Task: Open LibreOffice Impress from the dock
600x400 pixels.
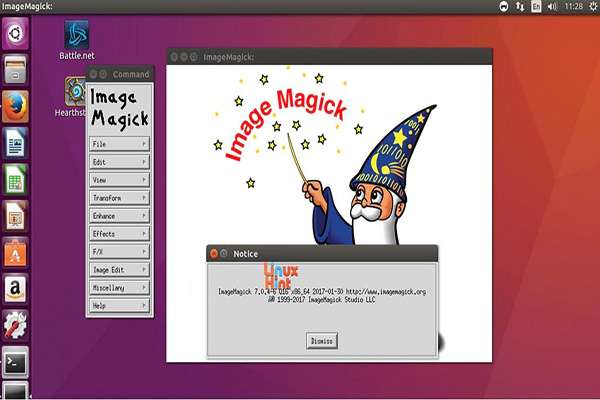Action: [x=15, y=216]
